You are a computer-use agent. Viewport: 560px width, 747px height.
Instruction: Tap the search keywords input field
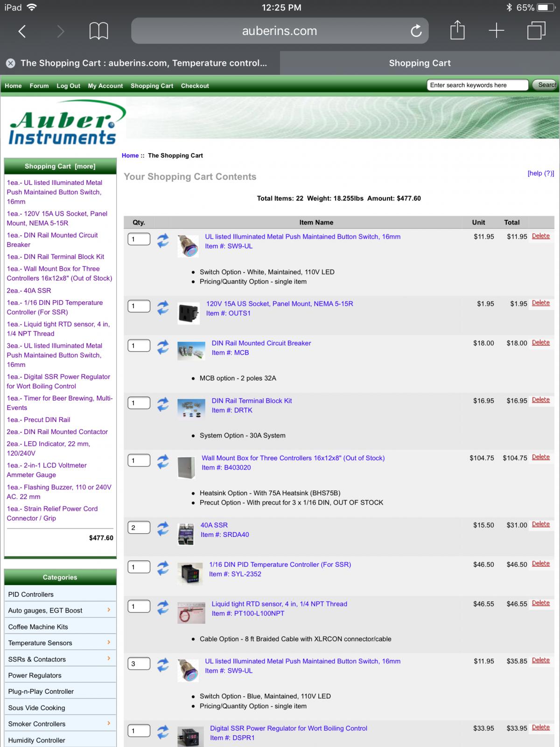click(x=477, y=85)
